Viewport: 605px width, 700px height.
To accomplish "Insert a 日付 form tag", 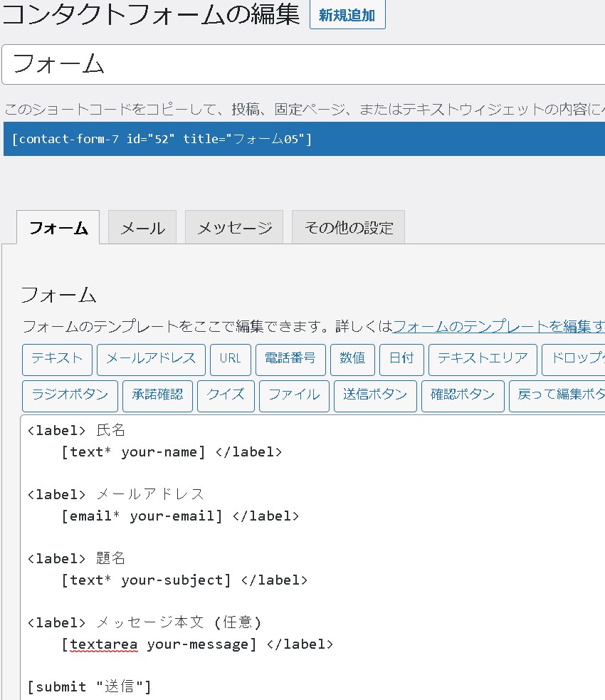I will click(401, 359).
